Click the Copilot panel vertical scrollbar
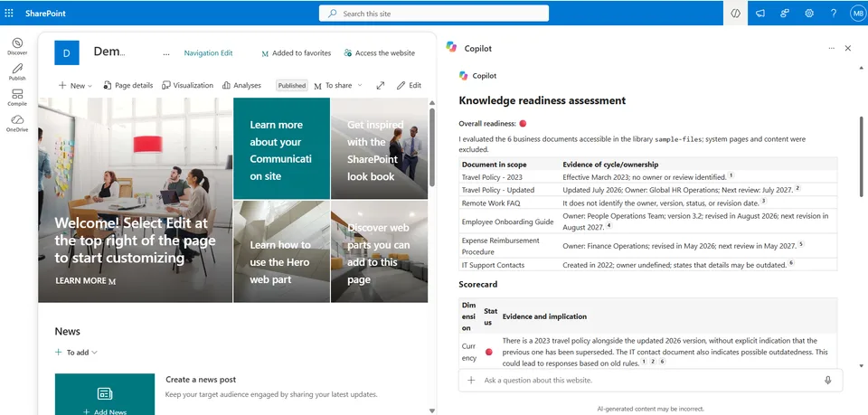This screenshot has height=415, width=868. click(x=860, y=156)
